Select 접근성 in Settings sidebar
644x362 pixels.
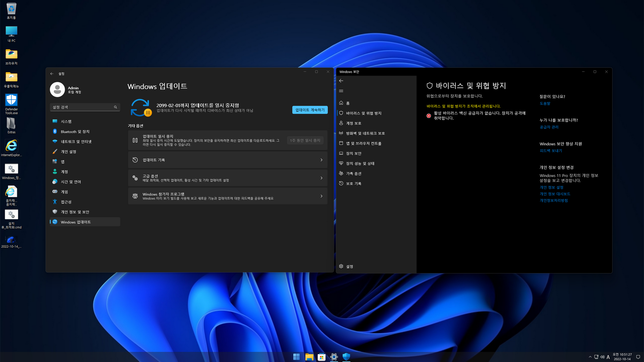pyautogui.click(x=85, y=202)
